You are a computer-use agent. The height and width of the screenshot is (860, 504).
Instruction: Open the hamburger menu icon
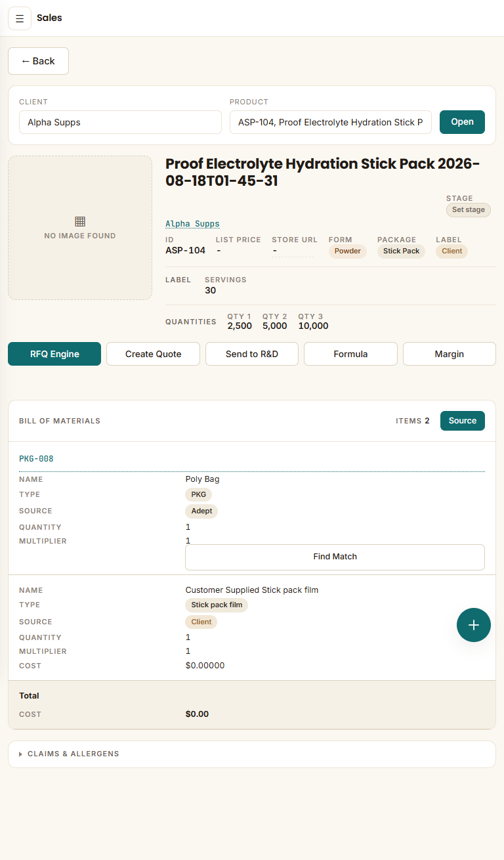(x=20, y=18)
